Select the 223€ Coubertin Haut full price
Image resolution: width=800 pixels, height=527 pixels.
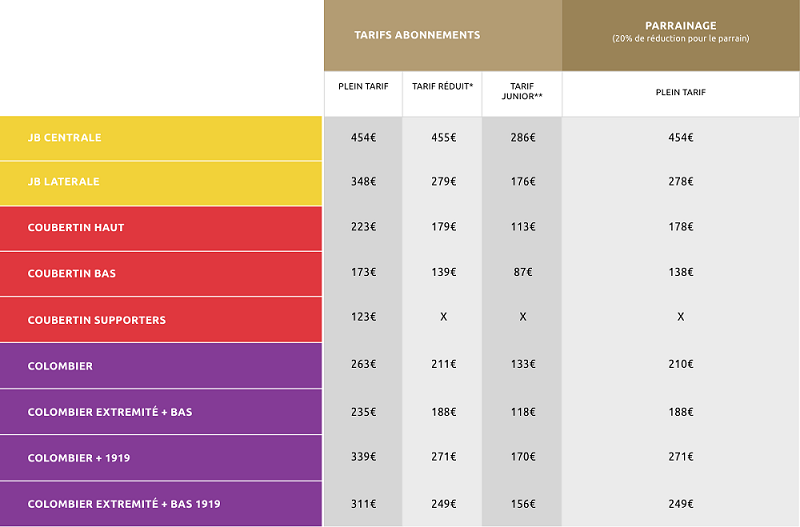[363, 227]
